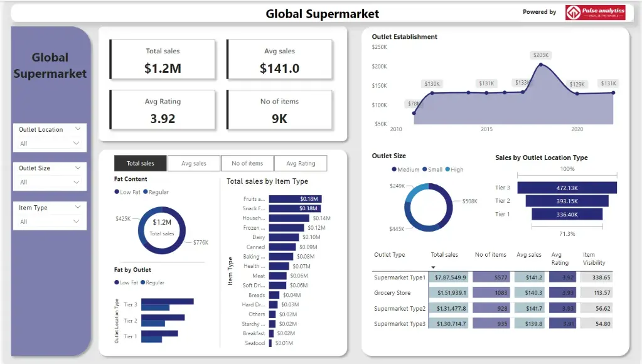Click the Fruits bar in Item Type chart
642x364 pixels.
click(295, 198)
